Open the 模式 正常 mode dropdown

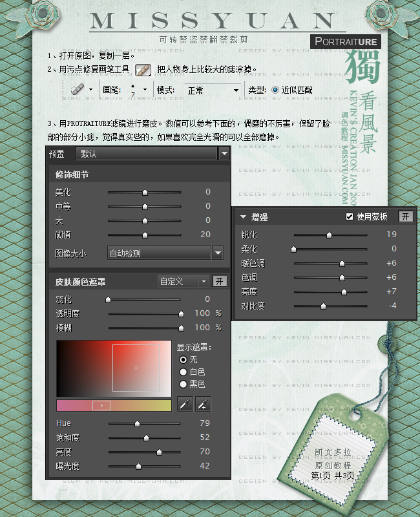[213, 90]
